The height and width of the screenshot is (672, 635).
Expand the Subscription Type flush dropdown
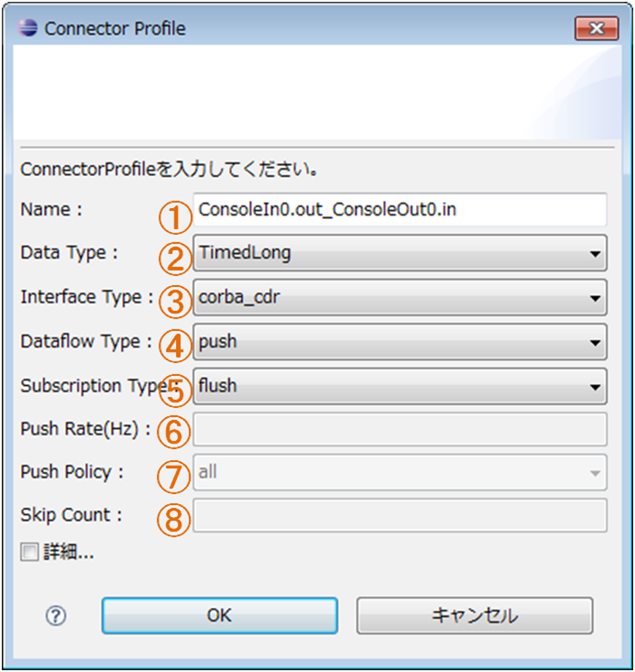(400, 386)
